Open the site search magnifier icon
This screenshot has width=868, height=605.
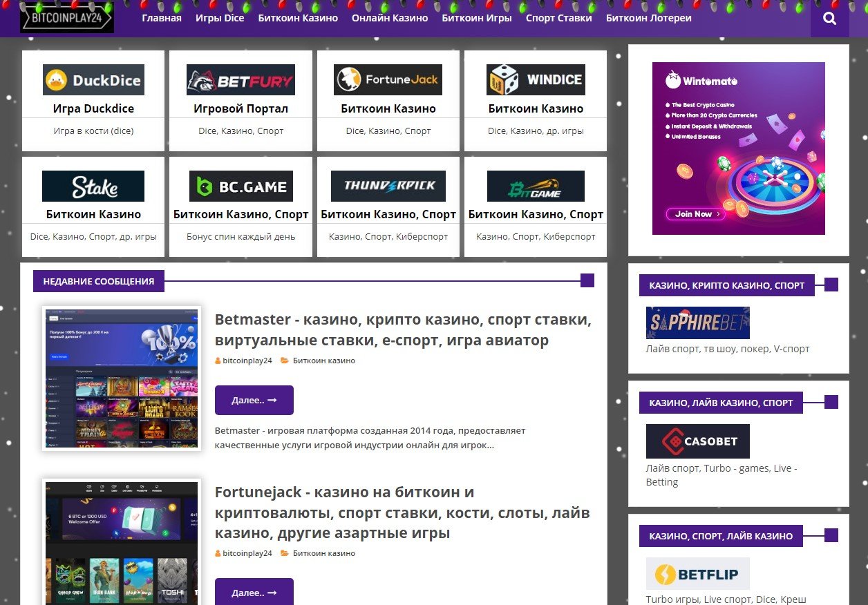(830, 19)
